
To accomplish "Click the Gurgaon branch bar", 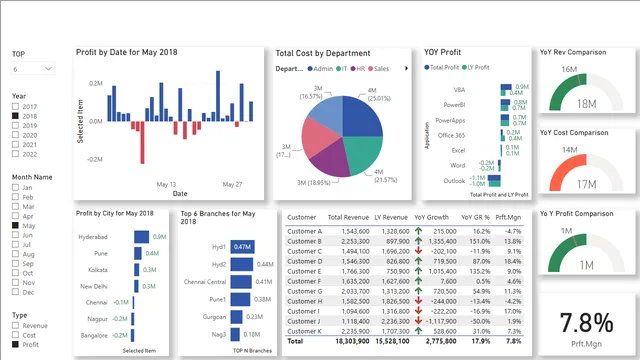I will point(236,317).
